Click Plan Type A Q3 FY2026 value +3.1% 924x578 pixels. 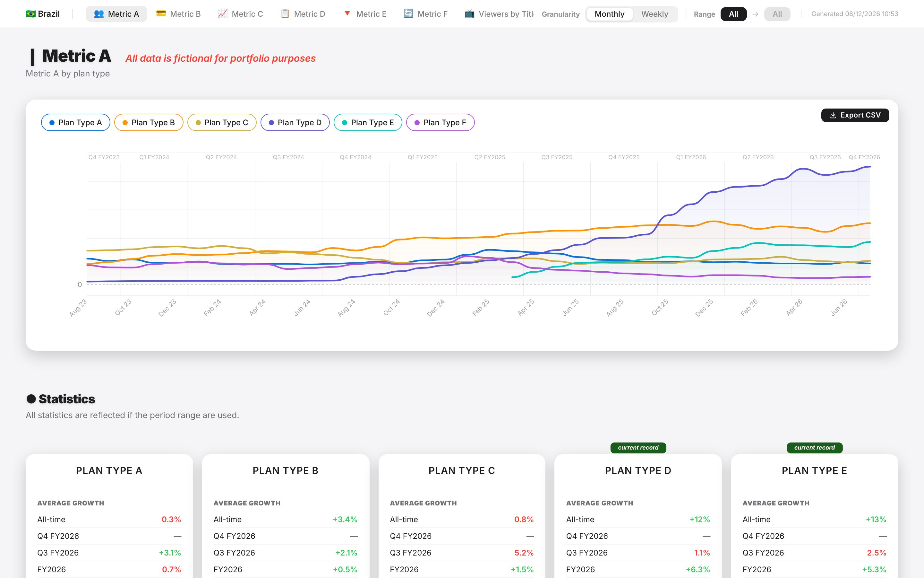[x=170, y=553]
